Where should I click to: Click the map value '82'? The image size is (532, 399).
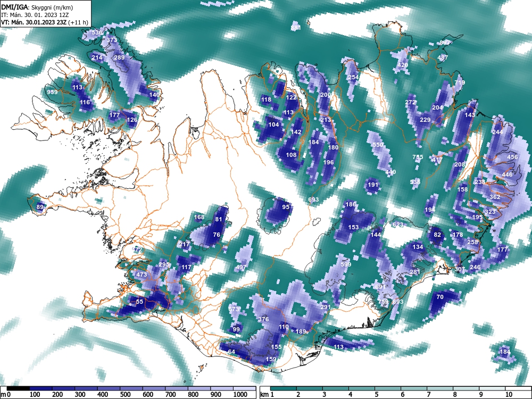tap(437, 235)
